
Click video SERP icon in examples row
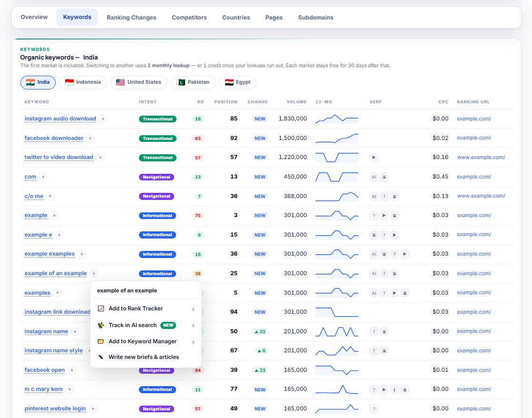point(394,293)
